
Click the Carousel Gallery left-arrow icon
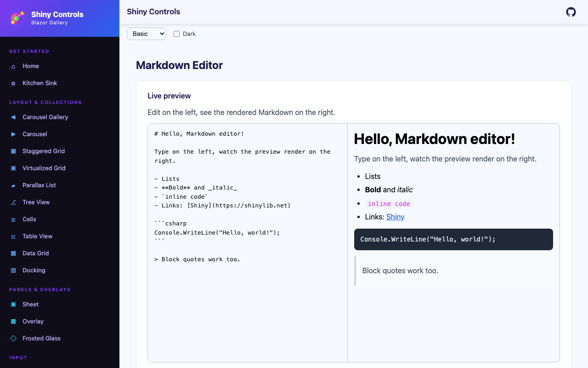point(13,117)
